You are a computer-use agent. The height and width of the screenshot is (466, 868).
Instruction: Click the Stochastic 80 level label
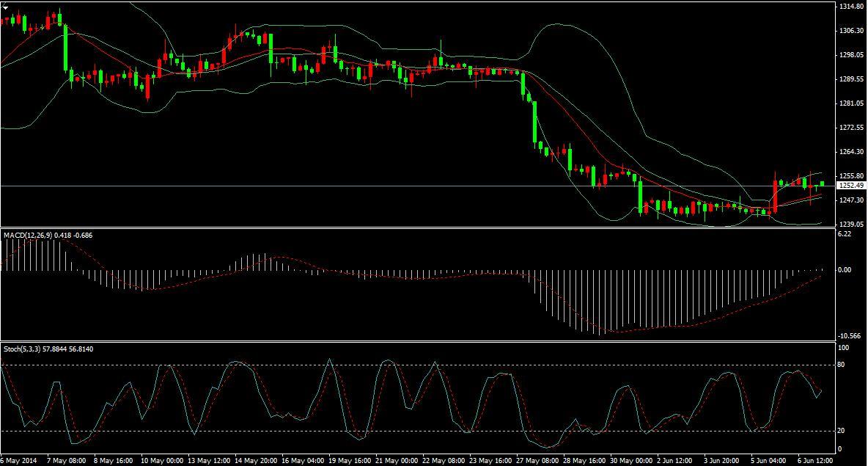tap(843, 365)
